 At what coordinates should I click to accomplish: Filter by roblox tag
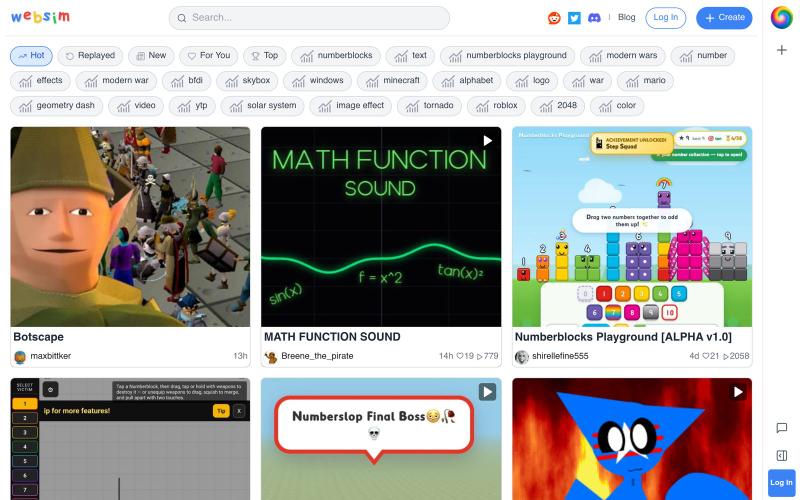(496, 106)
